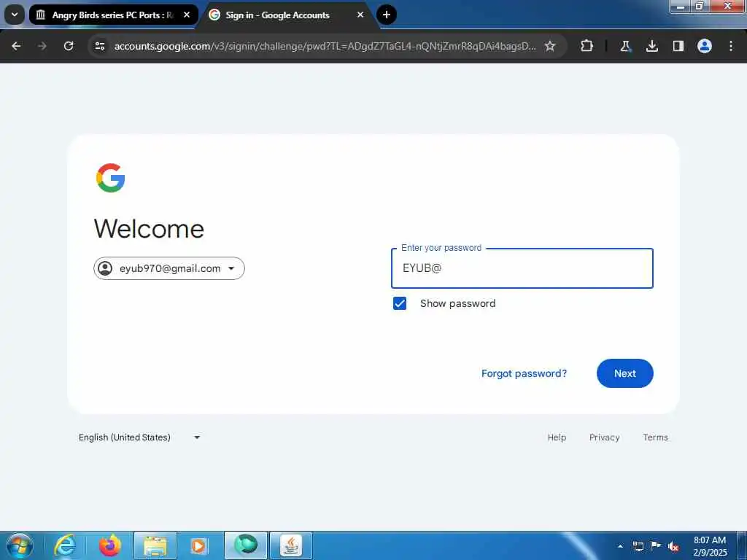Open the Windows Start menu orb

pos(20,545)
